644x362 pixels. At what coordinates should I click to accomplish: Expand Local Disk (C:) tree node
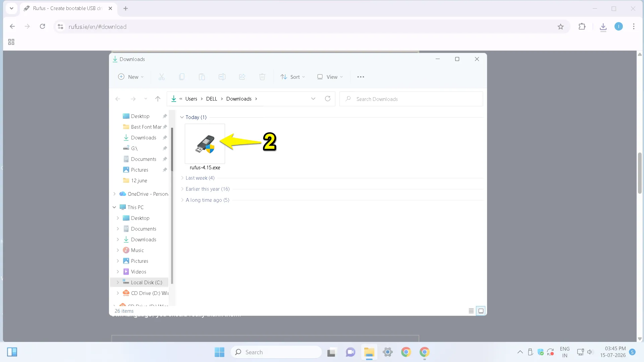click(x=118, y=282)
